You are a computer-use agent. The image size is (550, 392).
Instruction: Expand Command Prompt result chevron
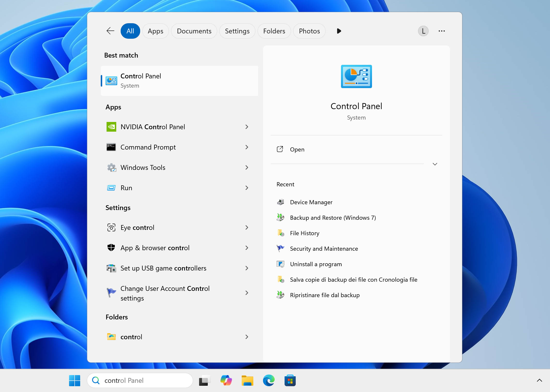pos(247,147)
